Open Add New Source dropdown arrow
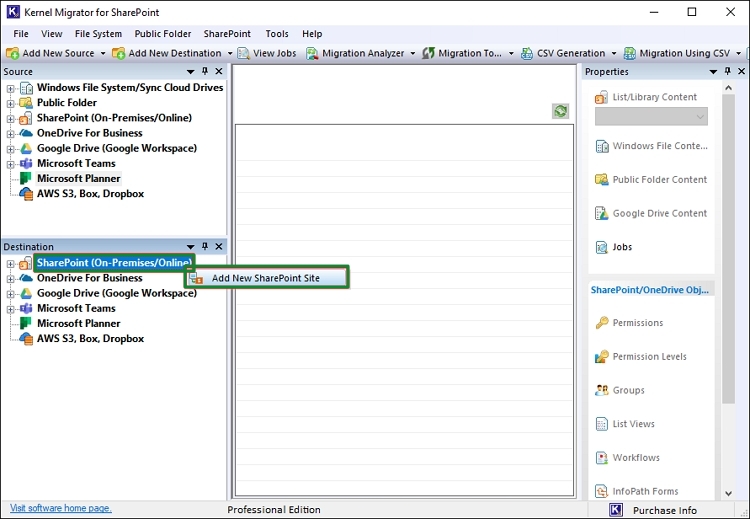This screenshot has height=519, width=750. (103, 54)
